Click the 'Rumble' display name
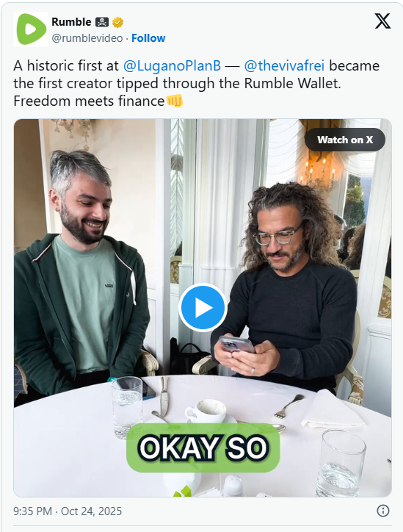403x532 pixels. pos(71,22)
